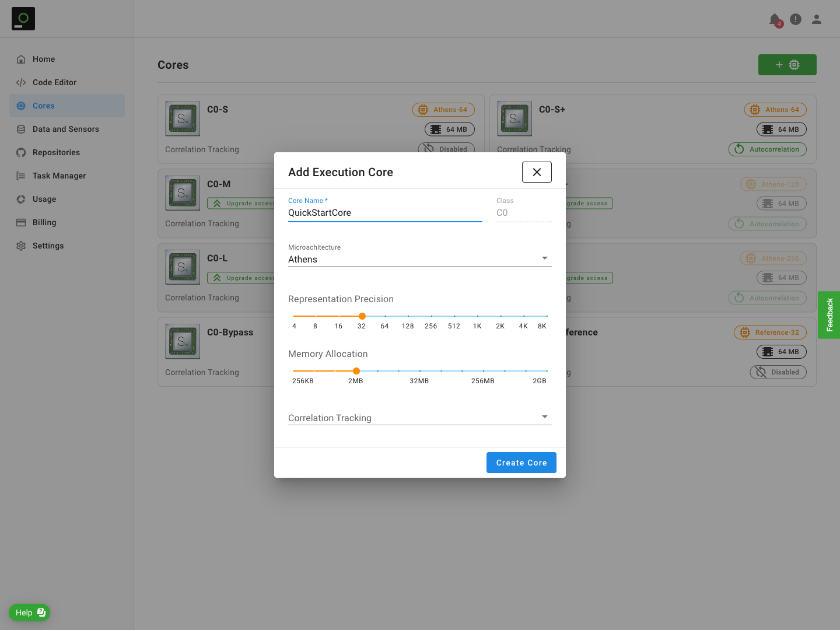Click the C0-S core chip thumbnail
The height and width of the screenshot is (630, 840).
[183, 118]
